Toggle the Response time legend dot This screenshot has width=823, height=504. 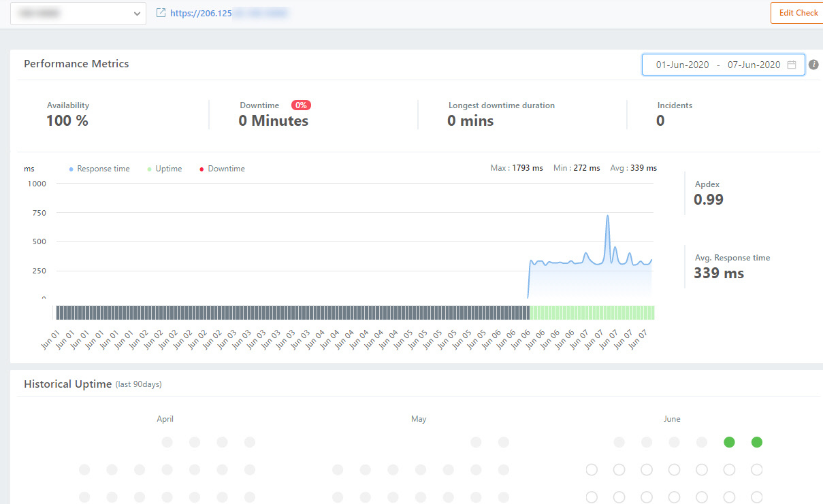click(71, 169)
